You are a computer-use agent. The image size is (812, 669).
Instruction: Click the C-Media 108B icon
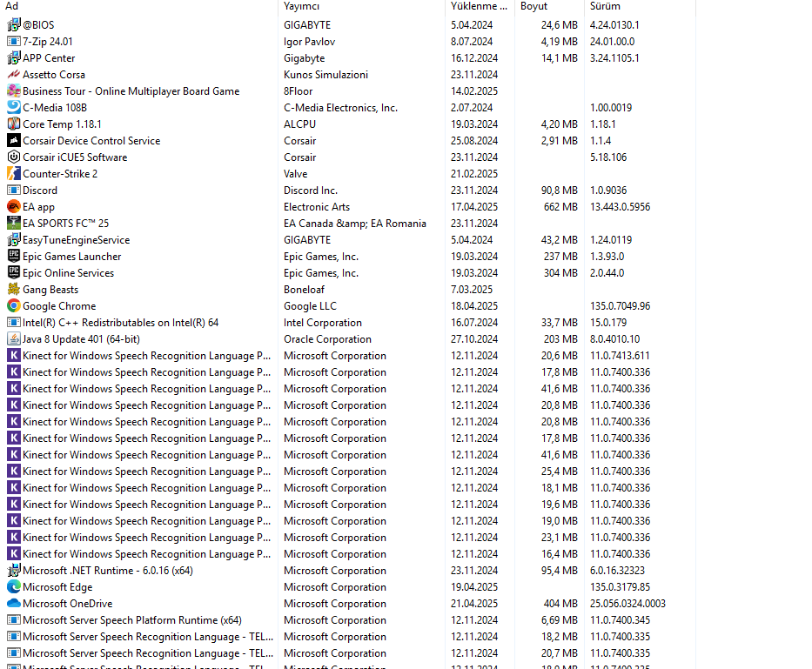[x=14, y=108]
